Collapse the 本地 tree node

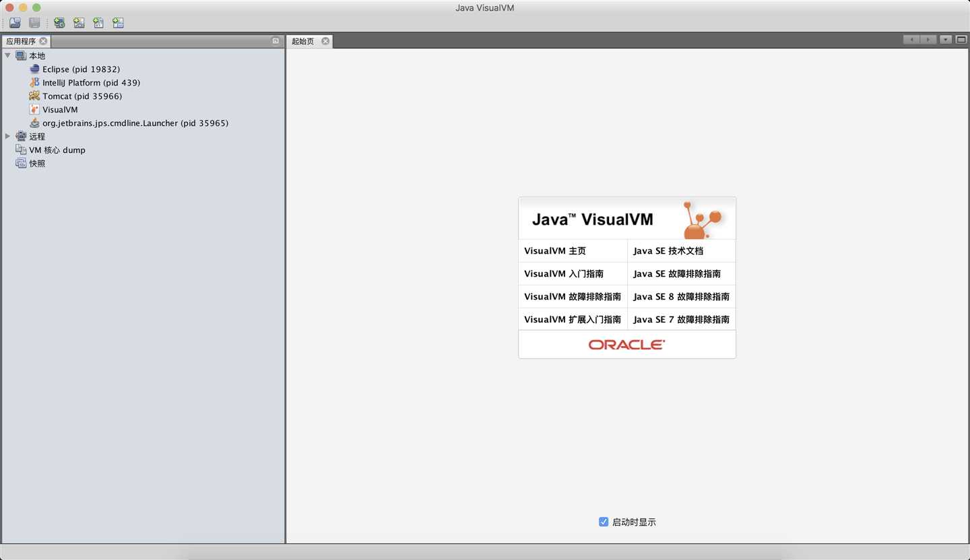coord(7,55)
